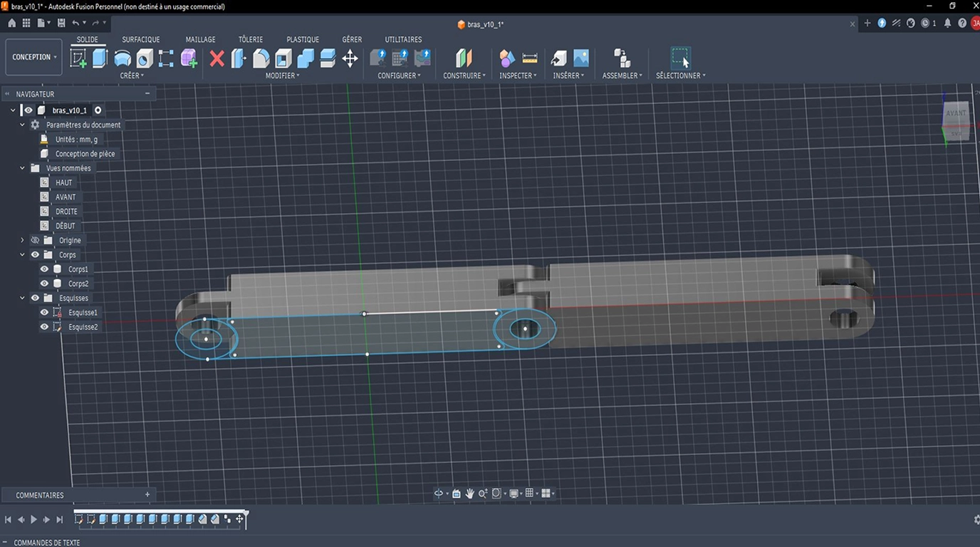Image resolution: width=980 pixels, height=547 pixels.
Task: Hide Corps1 using its eye icon
Action: [44, 269]
